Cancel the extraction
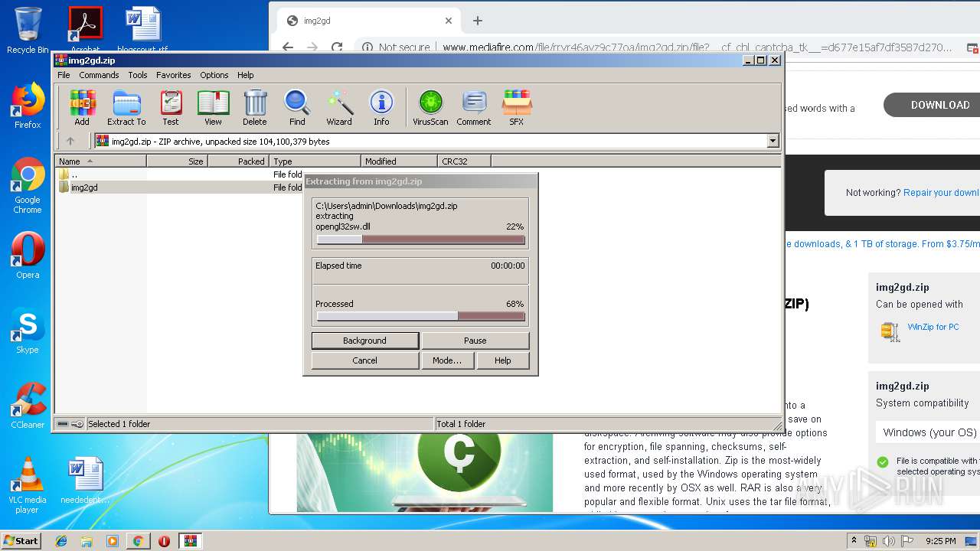Image resolution: width=980 pixels, height=551 pixels. 365,360
